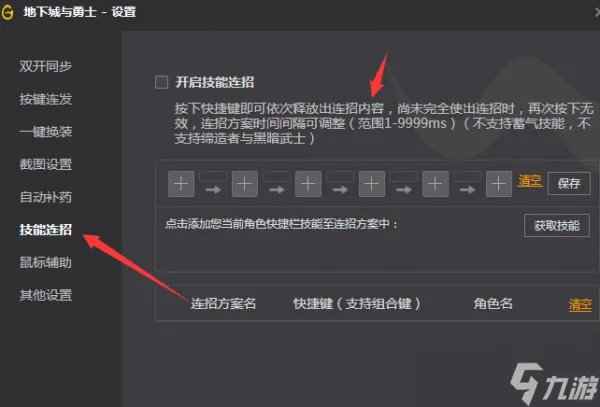Screen dimensions: 600x407
Task: Click the 连招方案名 column header
Action: (223, 304)
